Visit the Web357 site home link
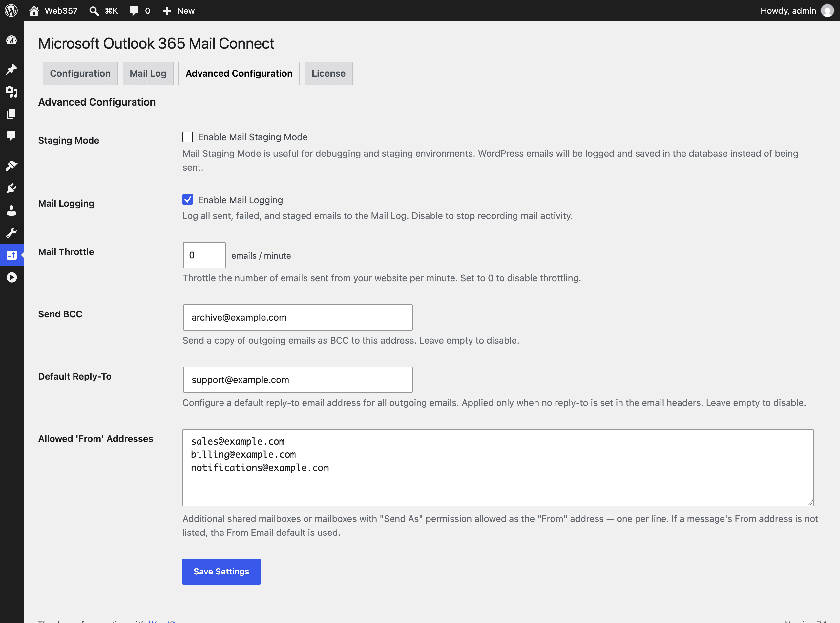Image resolution: width=840 pixels, height=623 pixels. pyautogui.click(x=53, y=10)
